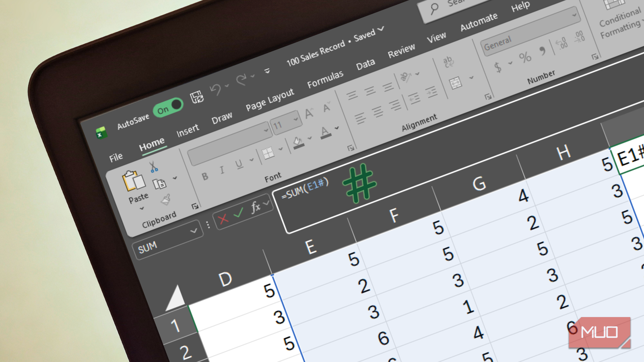Apply the Fill Color bucket
The width and height of the screenshot is (644, 362).
[299, 143]
